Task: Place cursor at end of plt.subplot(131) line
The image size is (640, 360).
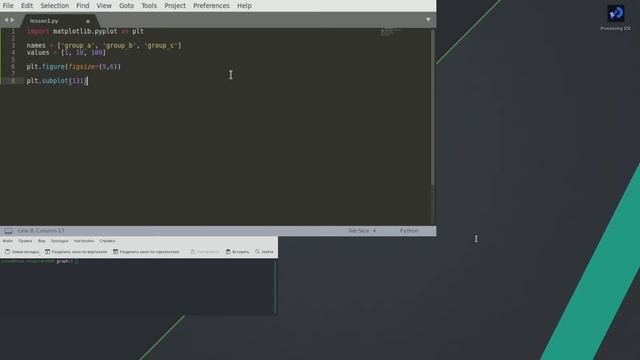Action: click(x=87, y=81)
